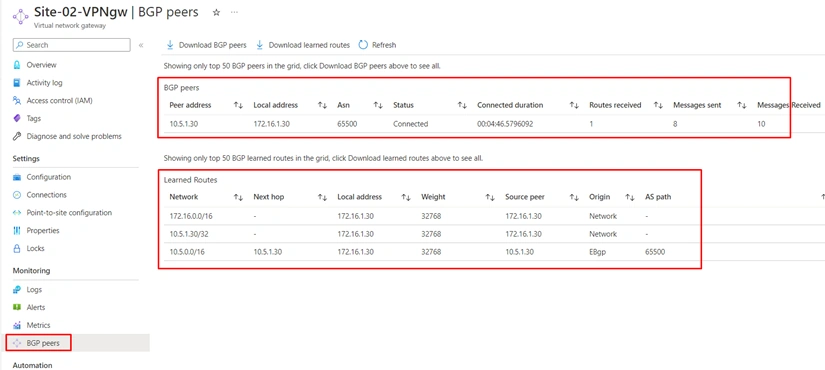The height and width of the screenshot is (370, 825).
Task: Sort Learned Routes by Source peer arrows
Action: [x=574, y=197]
